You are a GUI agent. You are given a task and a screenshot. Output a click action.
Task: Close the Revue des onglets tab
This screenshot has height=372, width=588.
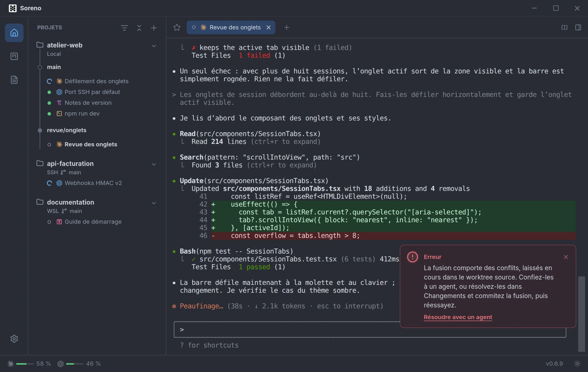pos(269,27)
